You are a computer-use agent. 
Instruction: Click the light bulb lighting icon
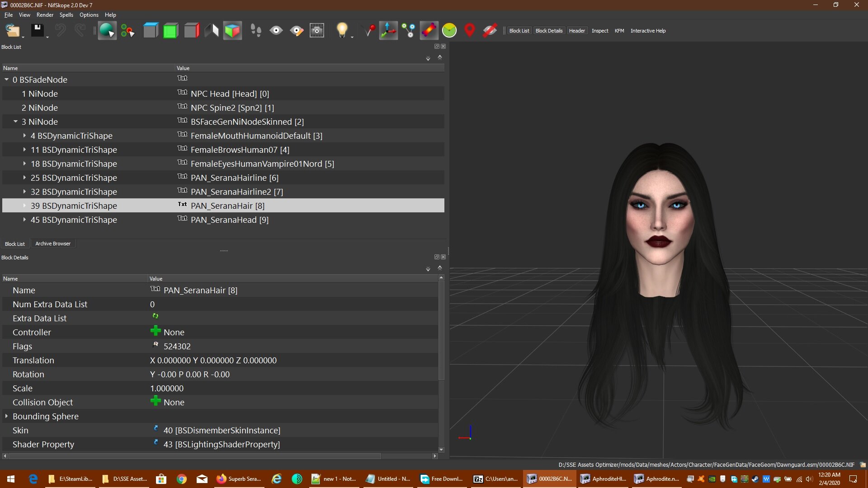[x=342, y=31]
